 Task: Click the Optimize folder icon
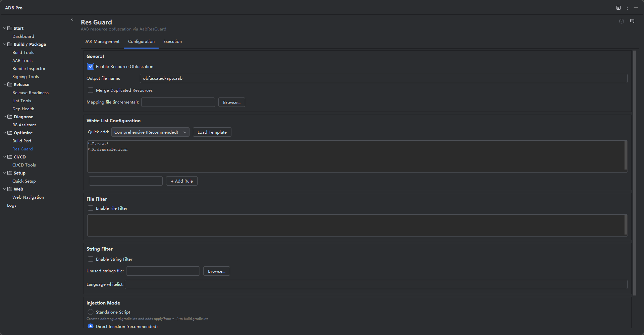coord(10,133)
